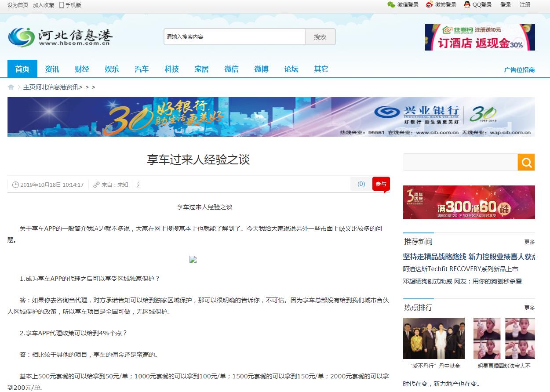Click the WeChat login icon
The image size is (550, 392).
[391, 5]
